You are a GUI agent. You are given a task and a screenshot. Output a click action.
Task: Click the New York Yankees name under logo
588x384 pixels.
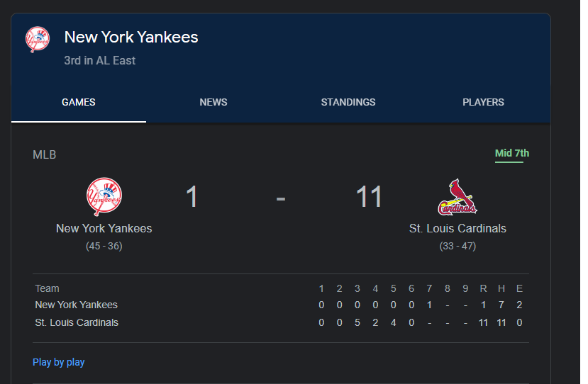click(104, 229)
